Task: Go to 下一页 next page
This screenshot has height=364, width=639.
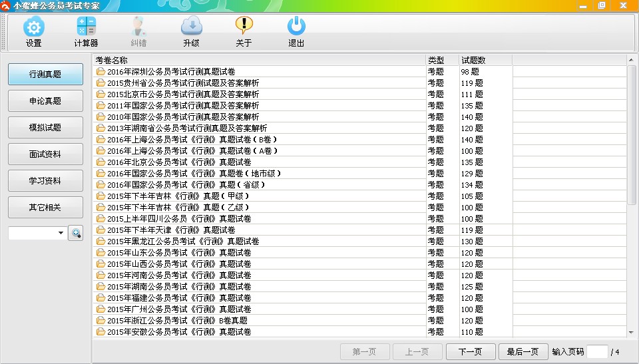Action: click(471, 352)
